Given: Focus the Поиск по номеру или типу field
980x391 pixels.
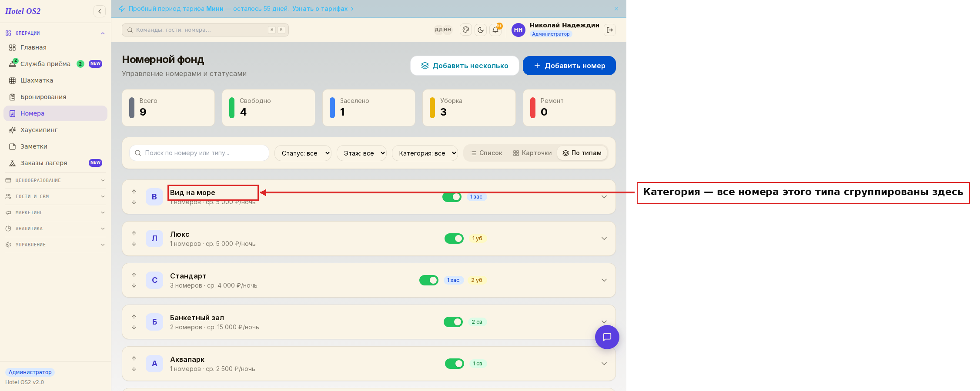Looking at the screenshot, I should coord(199,153).
